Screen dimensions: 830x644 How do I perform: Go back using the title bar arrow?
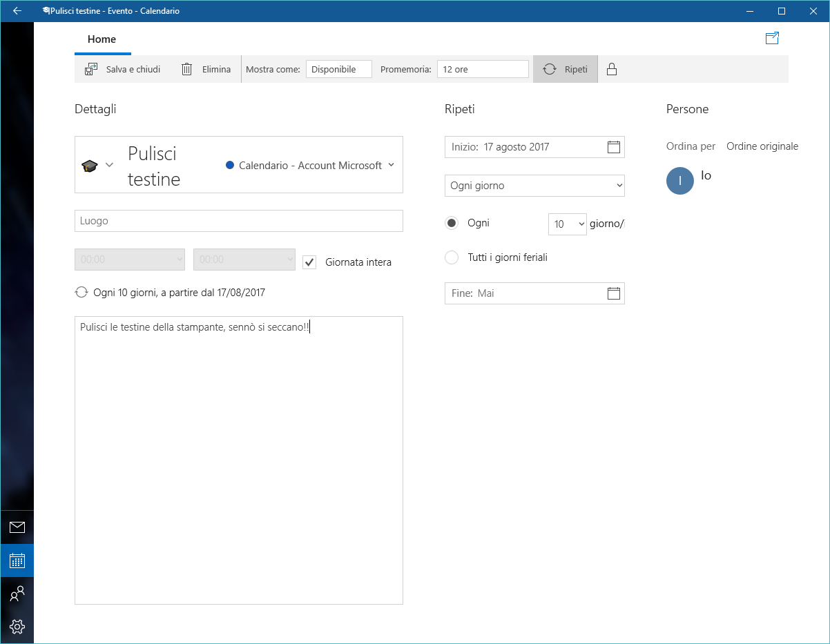click(17, 11)
